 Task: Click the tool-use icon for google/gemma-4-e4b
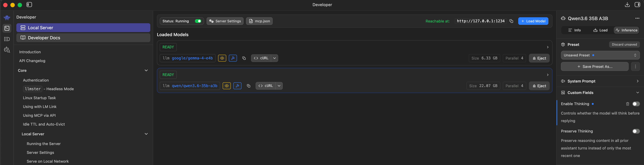233,58
